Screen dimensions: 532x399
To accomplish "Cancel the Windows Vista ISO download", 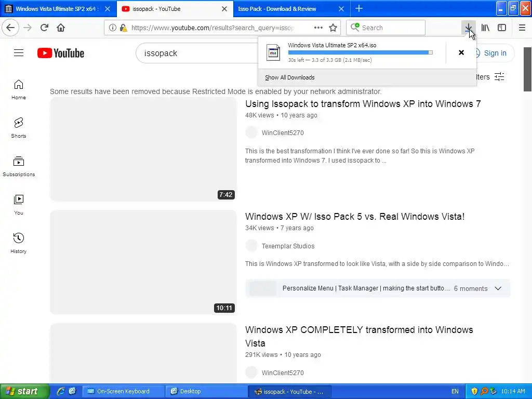I will point(461,52).
